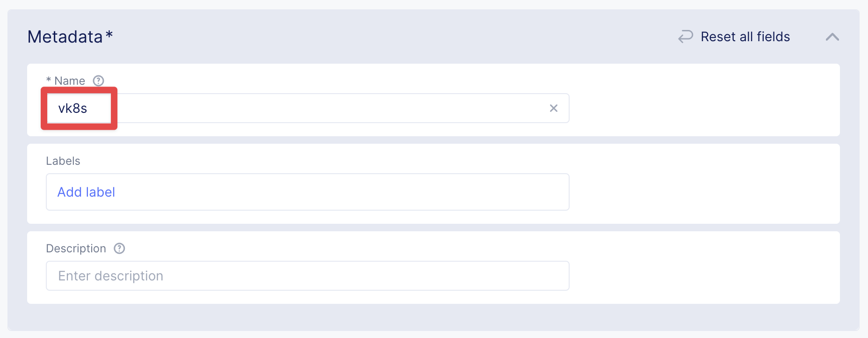Click the vk8s text in the Name field
This screenshot has height=338, width=868.
(72, 109)
